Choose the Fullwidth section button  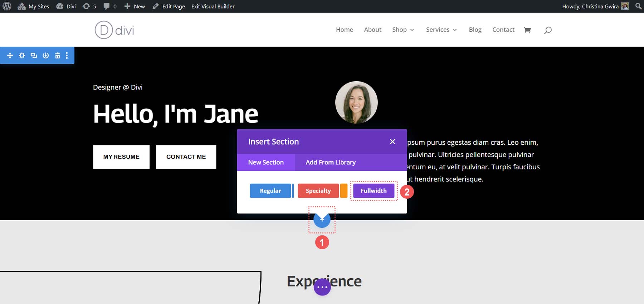374,191
